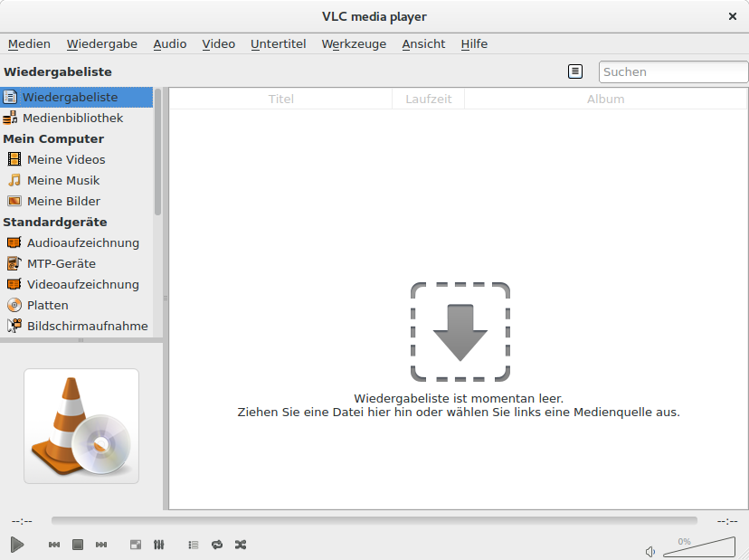Open the Ansicht menu
Viewport: 749px width, 560px height.
423,44
